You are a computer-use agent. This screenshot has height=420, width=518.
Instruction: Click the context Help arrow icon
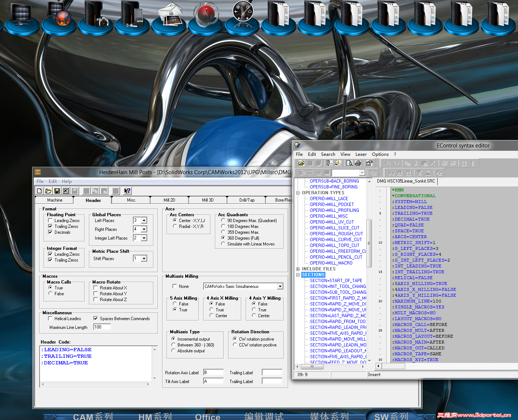click(x=127, y=191)
